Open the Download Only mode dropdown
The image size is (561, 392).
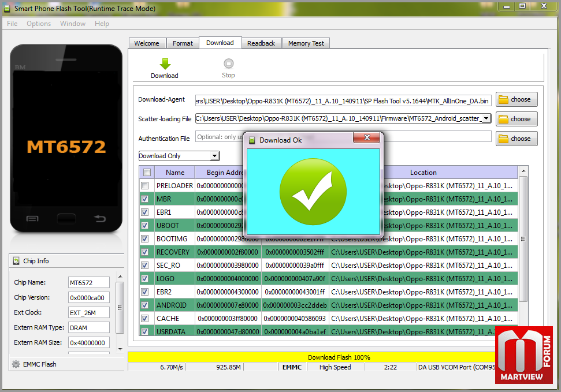[x=214, y=156]
